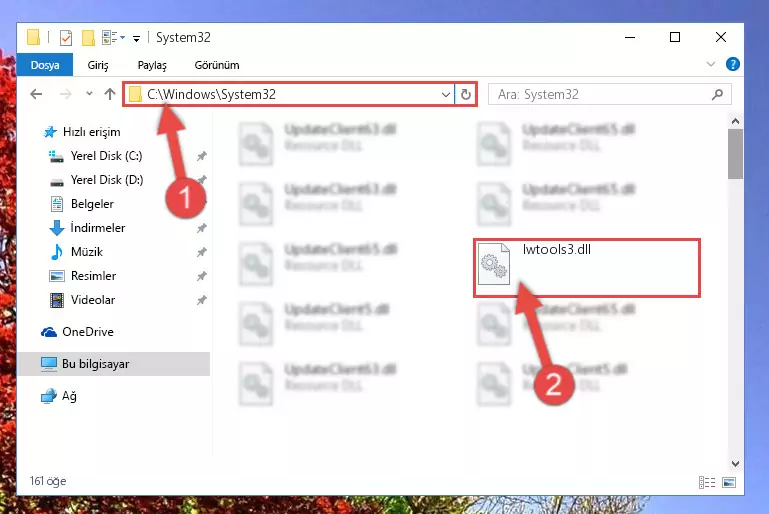Viewport: 769px width, 514px height.
Task: Select Ağ in navigation pane
Action: click(69, 396)
